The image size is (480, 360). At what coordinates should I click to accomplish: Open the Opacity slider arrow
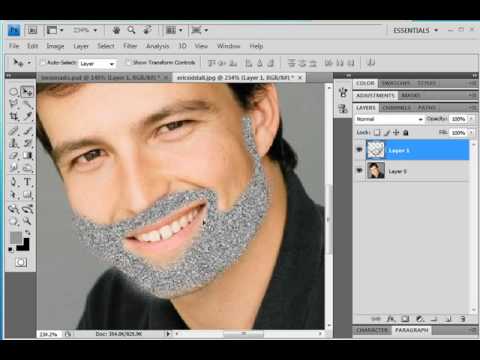click(x=471, y=119)
